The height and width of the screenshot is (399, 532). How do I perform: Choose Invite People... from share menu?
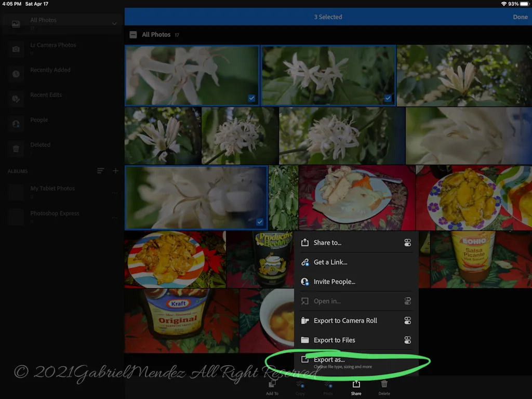point(356,282)
